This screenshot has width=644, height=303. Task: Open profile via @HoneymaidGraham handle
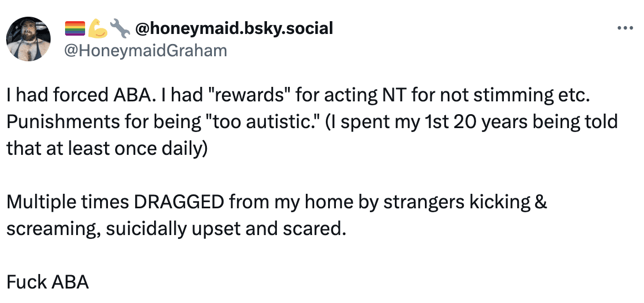[x=146, y=51]
